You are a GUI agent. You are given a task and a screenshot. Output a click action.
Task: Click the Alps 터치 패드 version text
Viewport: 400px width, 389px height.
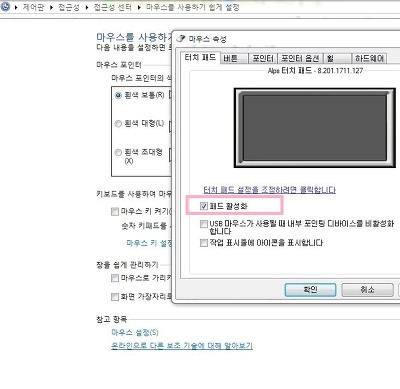tap(315, 71)
